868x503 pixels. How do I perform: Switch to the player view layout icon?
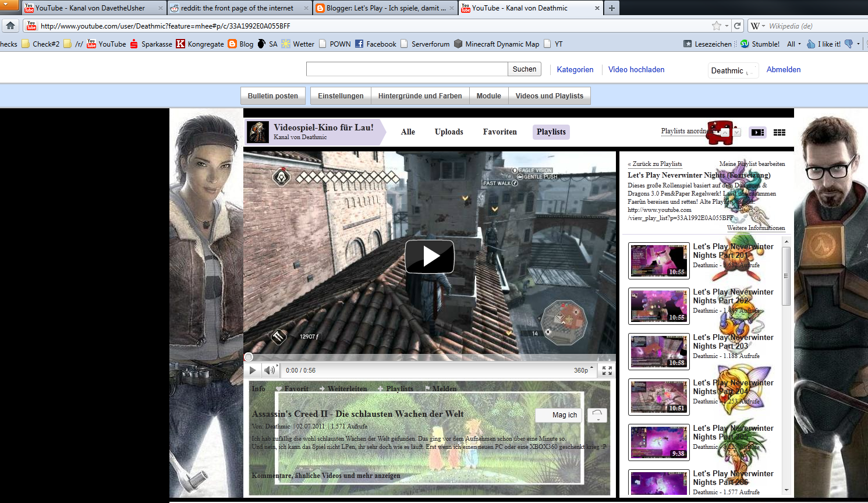(757, 132)
